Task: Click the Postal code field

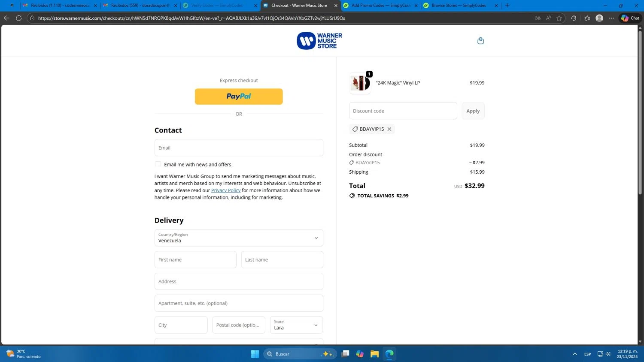Action: [x=239, y=325]
